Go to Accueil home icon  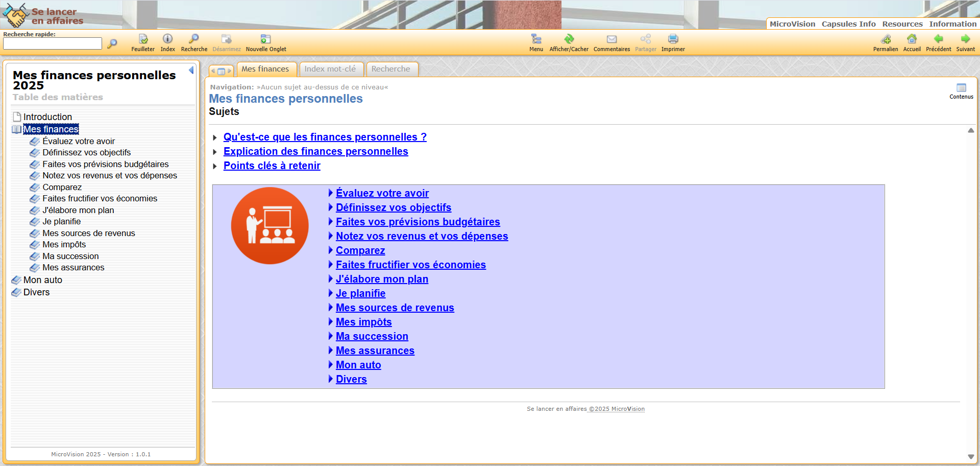(912, 39)
